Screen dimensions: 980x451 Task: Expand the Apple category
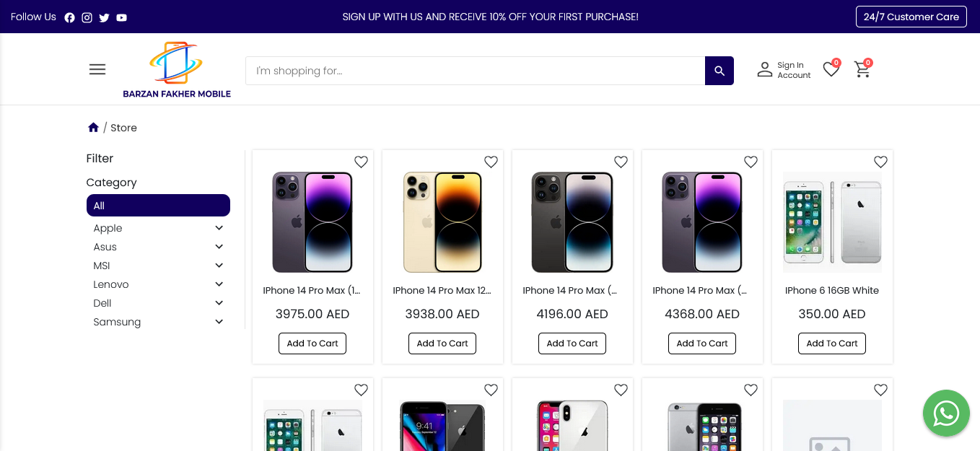[219, 228]
